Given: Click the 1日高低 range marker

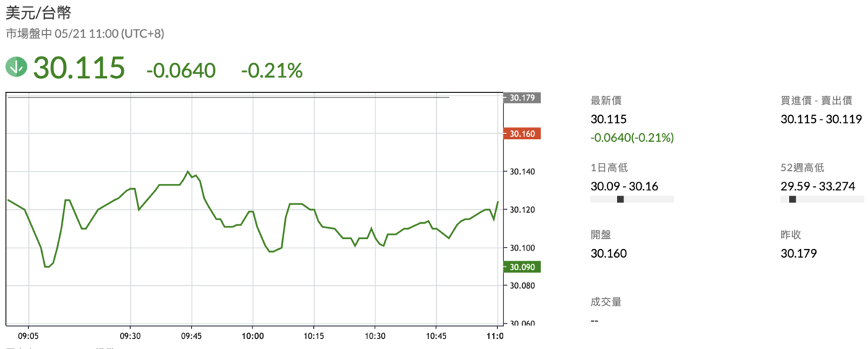Looking at the screenshot, I should (620, 199).
